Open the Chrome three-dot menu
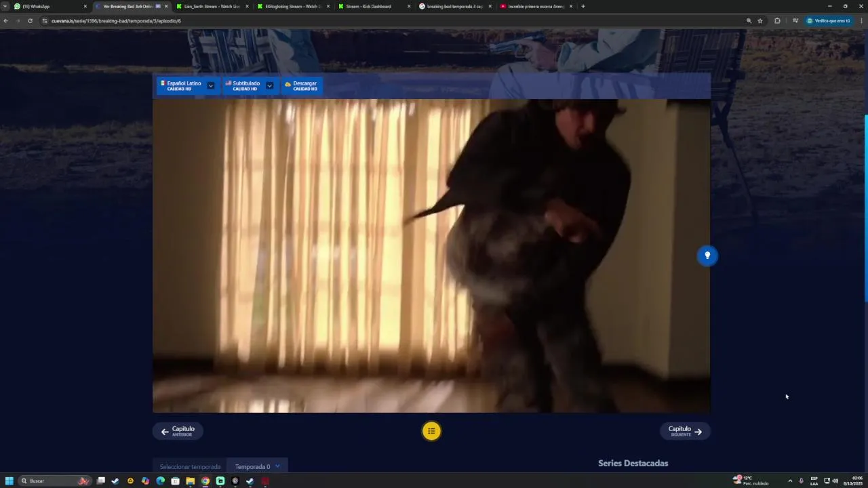 (861, 21)
